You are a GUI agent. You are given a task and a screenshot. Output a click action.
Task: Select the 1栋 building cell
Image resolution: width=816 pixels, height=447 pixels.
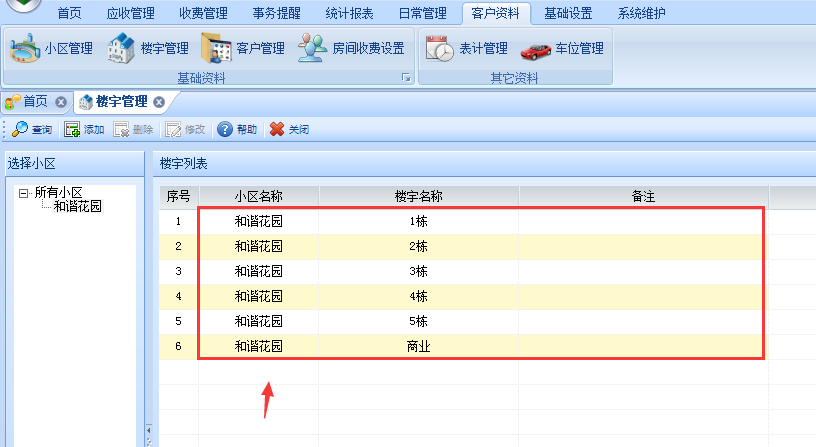pos(418,221)
